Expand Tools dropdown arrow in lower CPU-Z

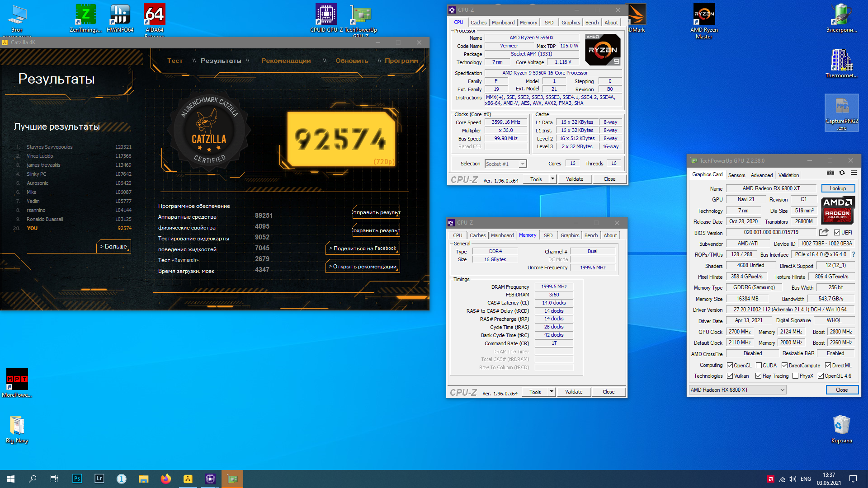pos(552,392)
